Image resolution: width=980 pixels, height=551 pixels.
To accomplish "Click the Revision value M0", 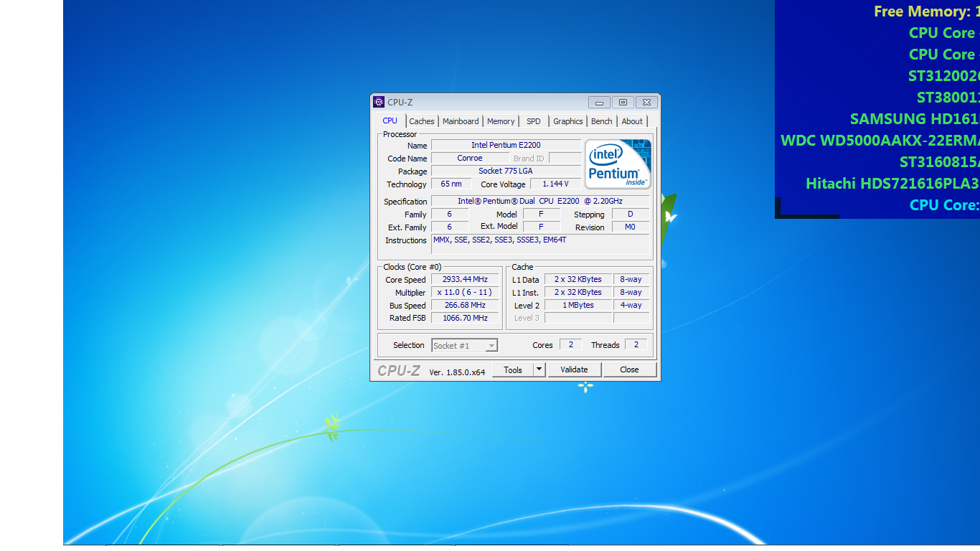I will 631,227.
